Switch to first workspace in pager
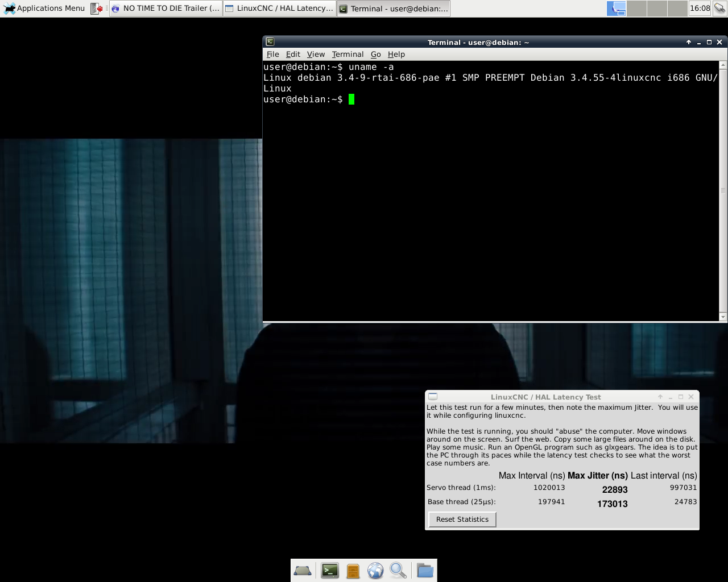The height and width of the screenshot is (582, 728). (617, 9)
